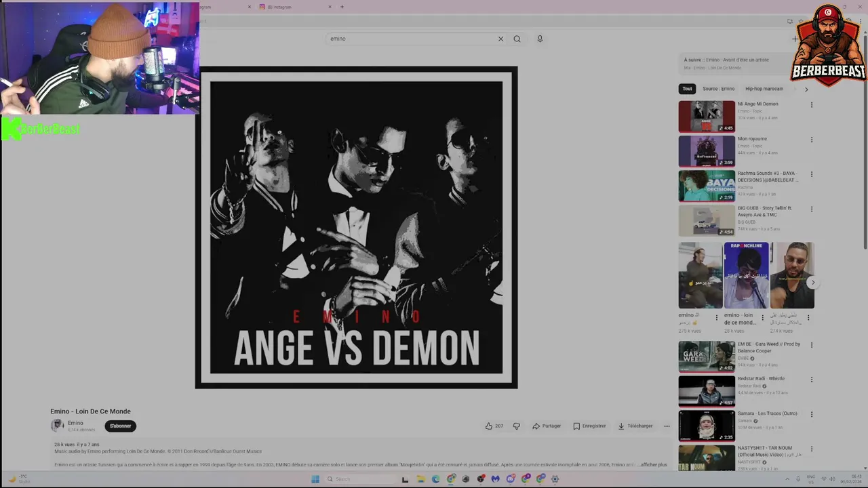Select the Source : Emino chip
Screen dimensions: 868x488
pyautogui.click(x=719, y=89)
